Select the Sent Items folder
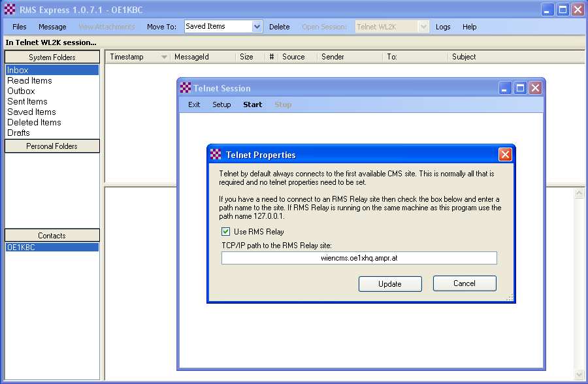 point(52,102)
